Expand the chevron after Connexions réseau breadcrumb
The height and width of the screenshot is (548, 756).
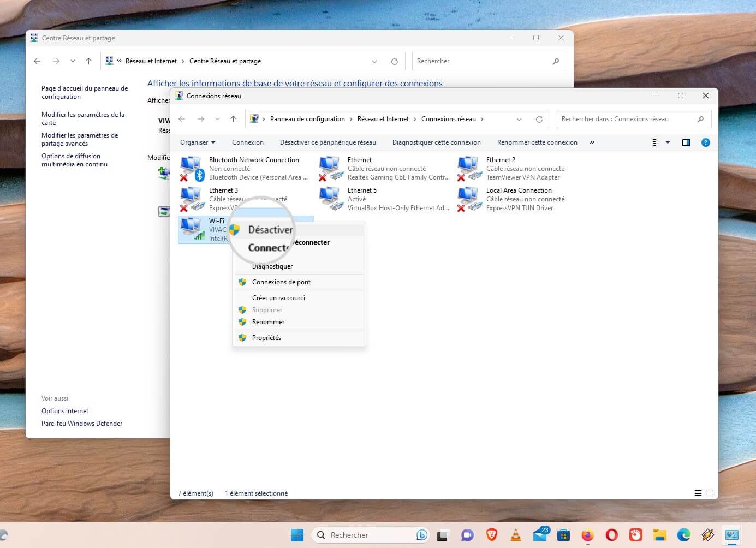tap(482, 119)
